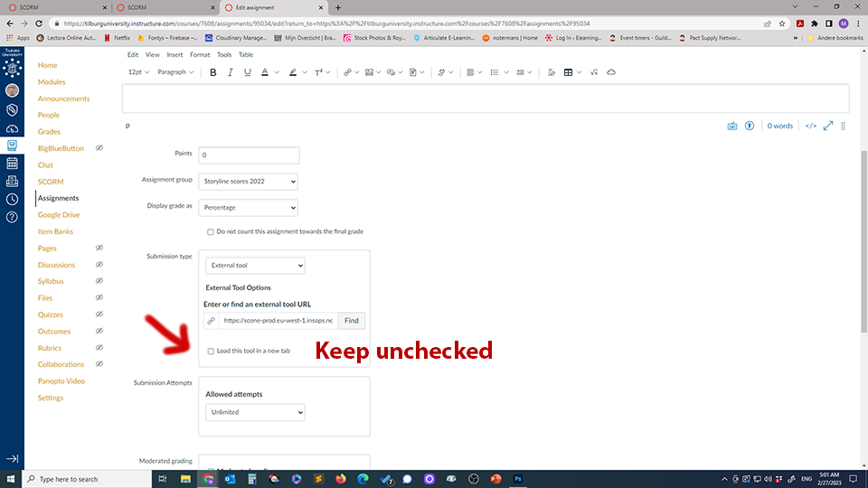Insert a link with the link tool
The width and height of the screenshot is (868, 488).
point(347,72)
